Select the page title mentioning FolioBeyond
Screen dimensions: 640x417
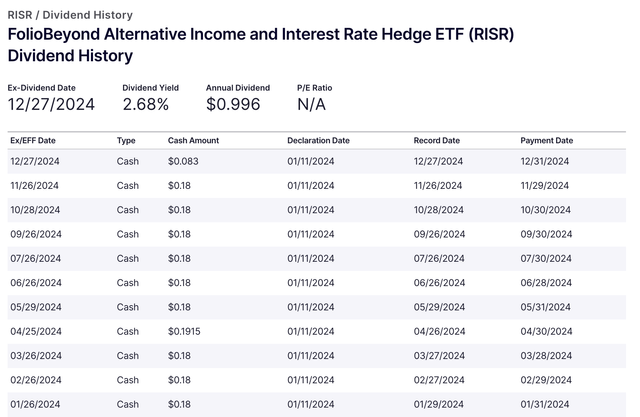point(261,45)
